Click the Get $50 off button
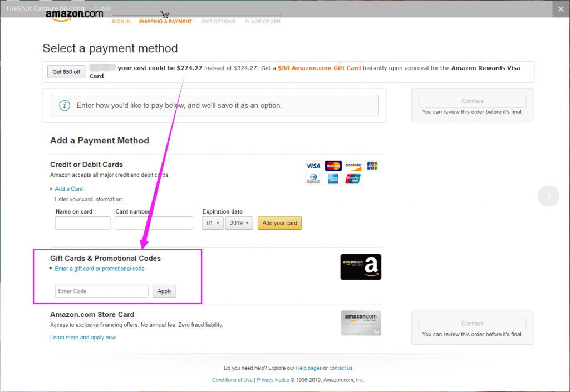This screenshot has height=392, width=570. coord(66,72)
